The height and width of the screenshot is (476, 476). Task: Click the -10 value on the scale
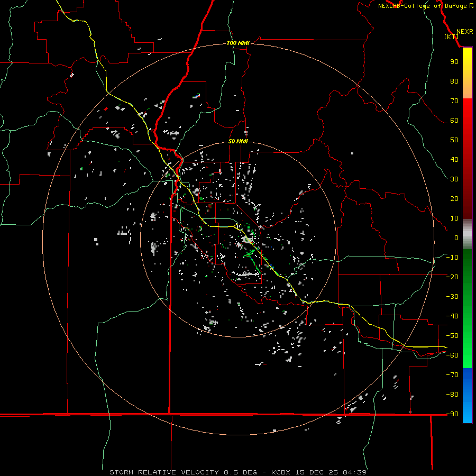(x=452, y=258)
